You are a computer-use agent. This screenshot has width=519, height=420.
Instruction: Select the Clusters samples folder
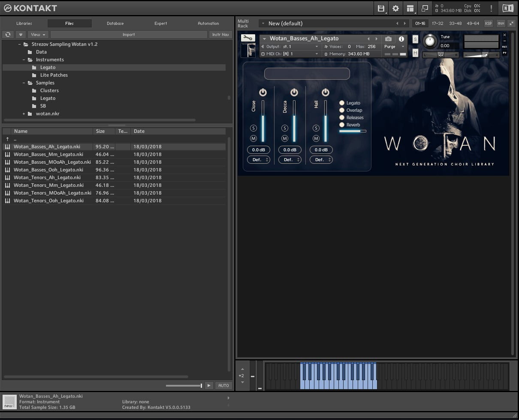[x=49, y=90]
